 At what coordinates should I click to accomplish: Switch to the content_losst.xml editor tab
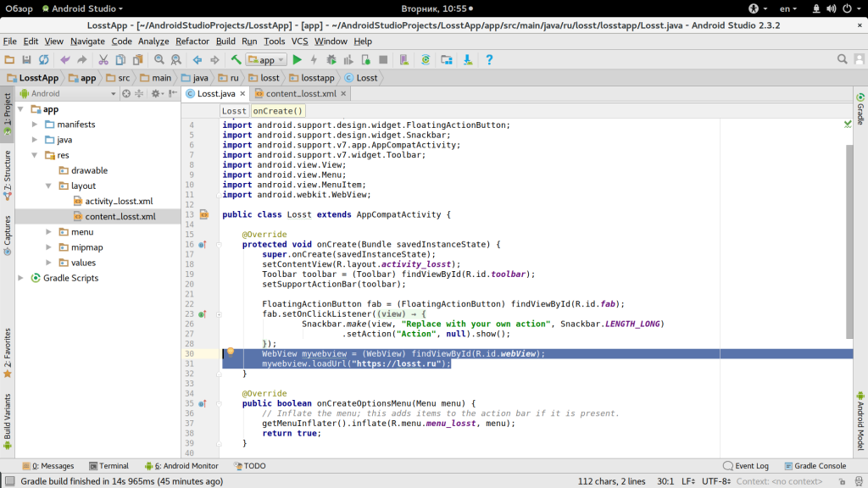pyautogui.click(x=301, y=93)
